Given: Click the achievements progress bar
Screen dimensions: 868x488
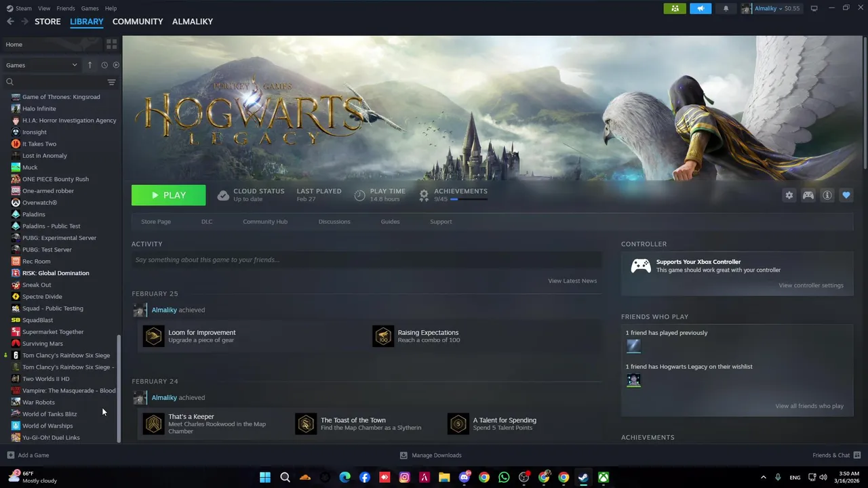Looking at the screenshot, I should pos(468,199).
